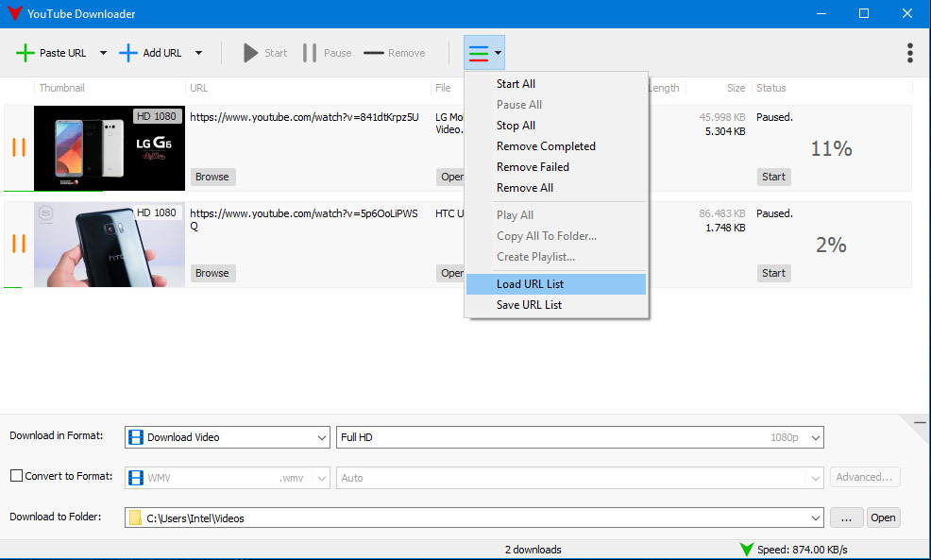
Task: Select Save URL List menu entry
Action: (x=529, y=305)
